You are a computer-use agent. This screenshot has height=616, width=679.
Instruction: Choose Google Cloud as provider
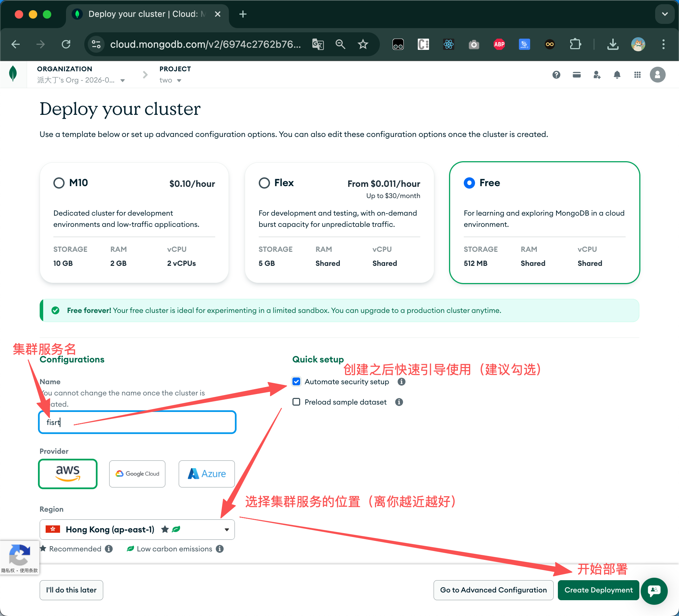coord(137,474)
